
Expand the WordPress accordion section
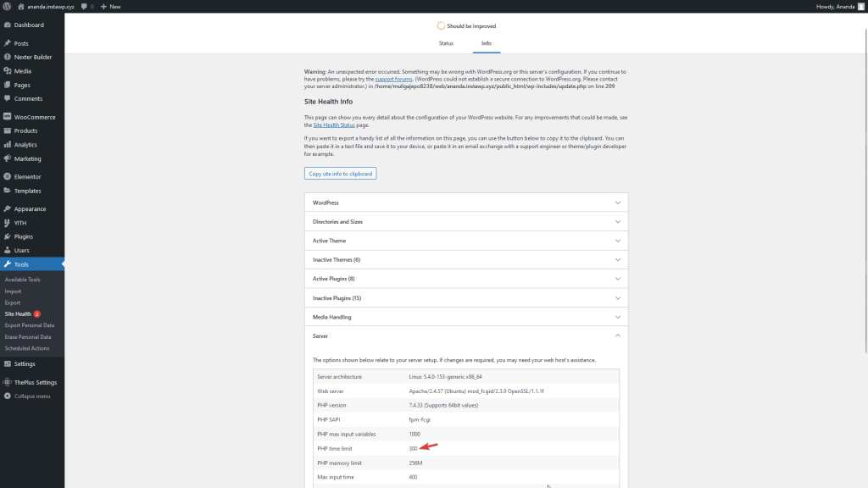click(x=465, y=203)
